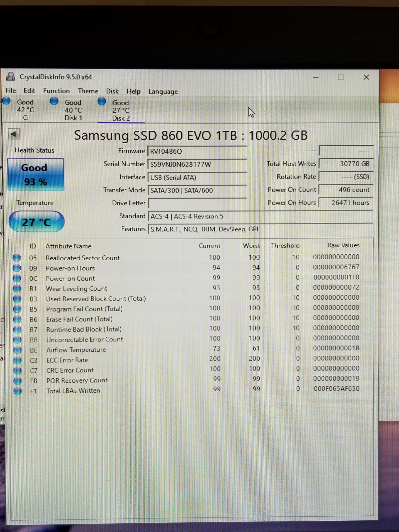Open the Function menu
Screen dimensions: 399x532
[57, 91]
